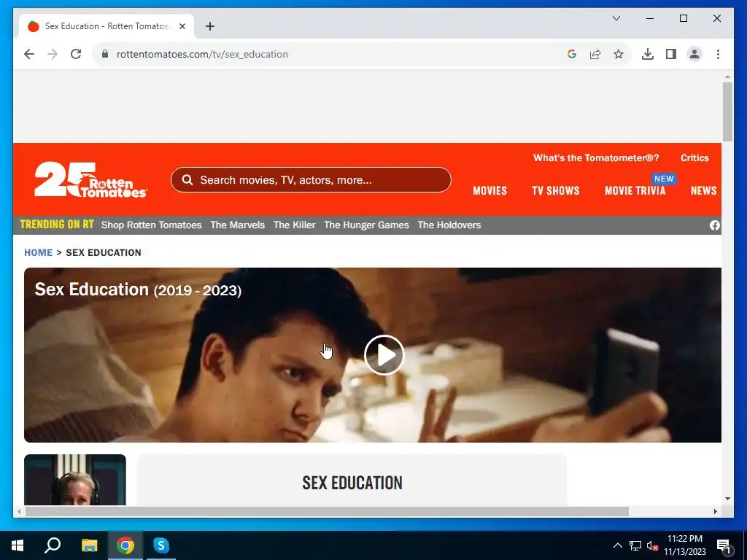The image size is (747, 560).
Task: Open the taskbar clock and date
Action: point(685,545)
